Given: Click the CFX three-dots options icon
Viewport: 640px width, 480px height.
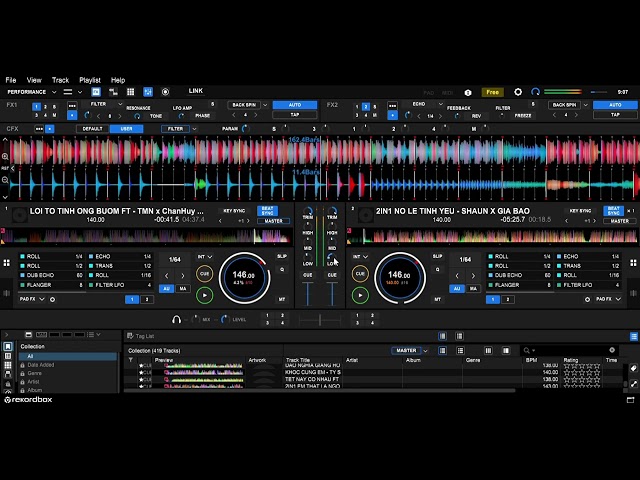Looking at the screenshot, I should (39, 129).
